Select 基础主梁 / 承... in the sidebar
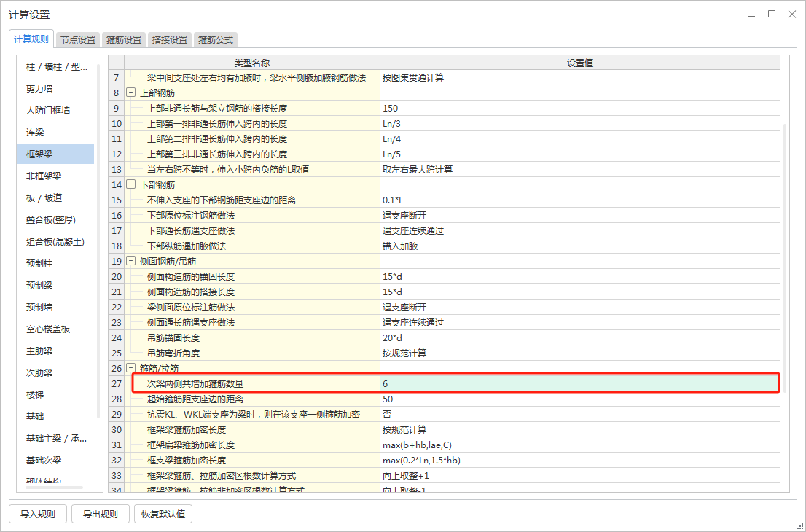 [56, 439]
